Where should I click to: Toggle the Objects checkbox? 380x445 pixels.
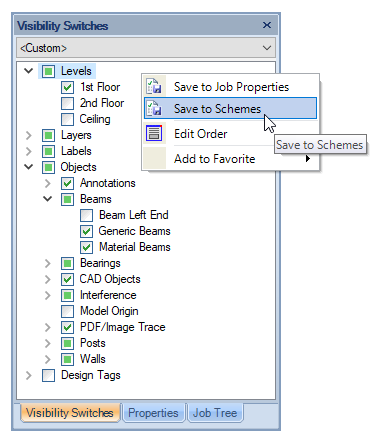[48, 167]
